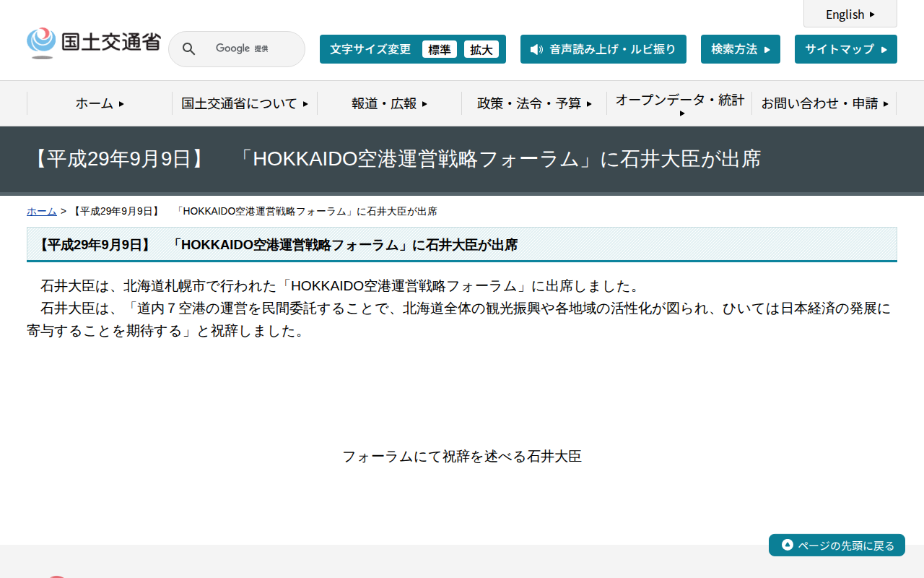Expand the 政策・法令・予算 menu
The height and width of the screenshot is (578, 924).
(x=534, y=103)
